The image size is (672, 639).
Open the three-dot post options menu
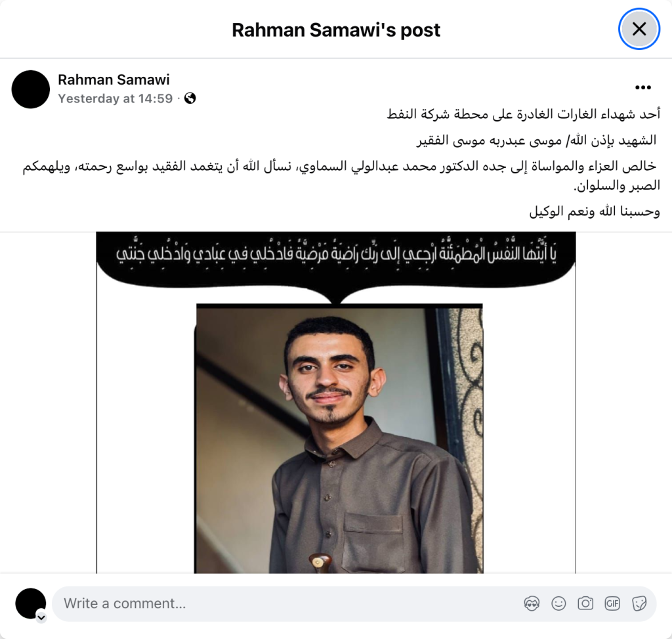point(643,87)
